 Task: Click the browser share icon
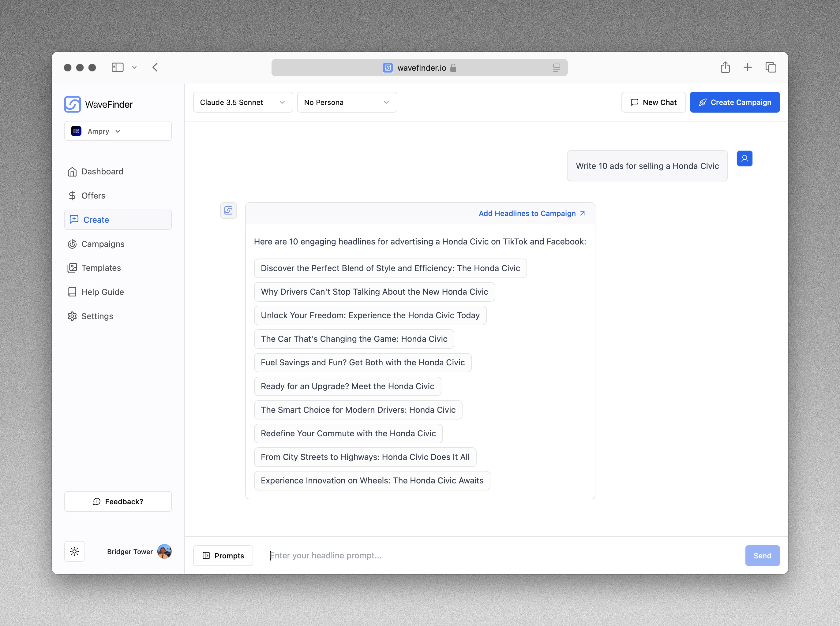click(x=725, y=67)
